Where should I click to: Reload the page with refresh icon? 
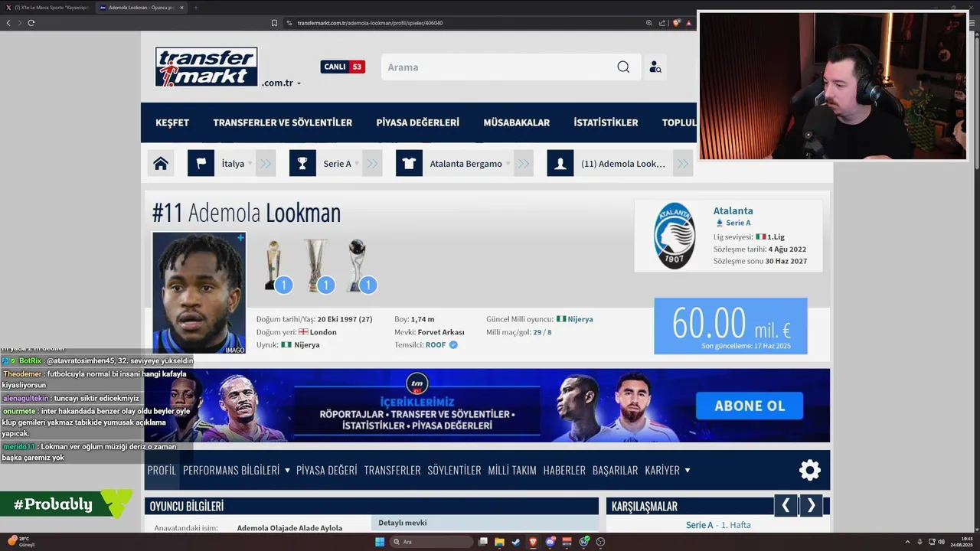click(x=31, y=23)
